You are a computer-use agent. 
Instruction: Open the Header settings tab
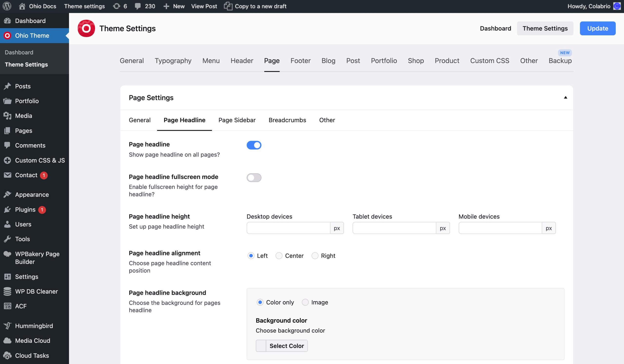pos(242,61)
